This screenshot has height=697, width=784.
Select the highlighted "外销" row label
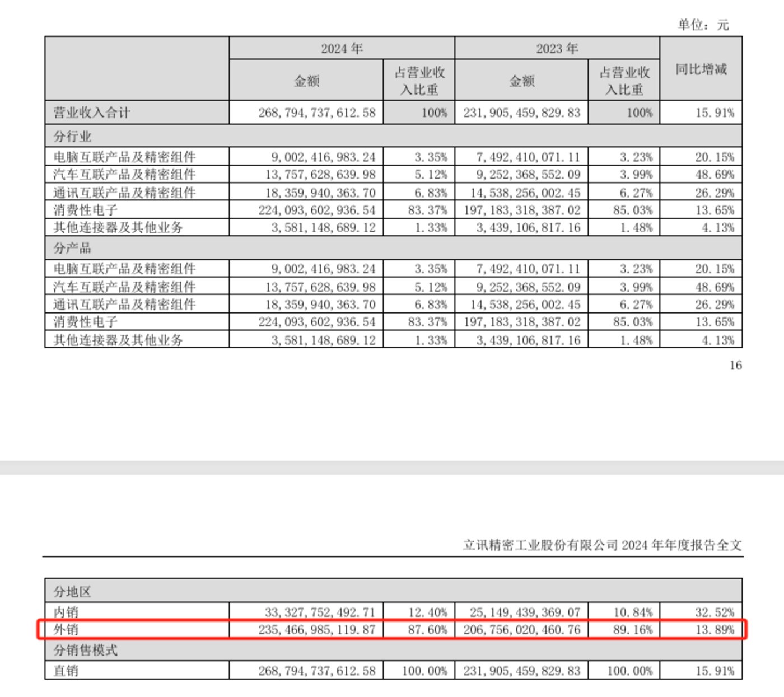point(66,630)
